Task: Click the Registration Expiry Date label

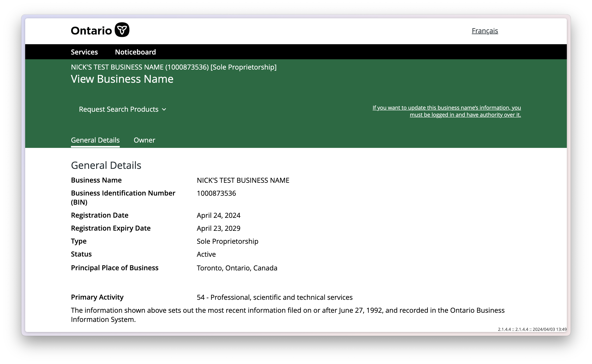Action: tap(111, 228)
